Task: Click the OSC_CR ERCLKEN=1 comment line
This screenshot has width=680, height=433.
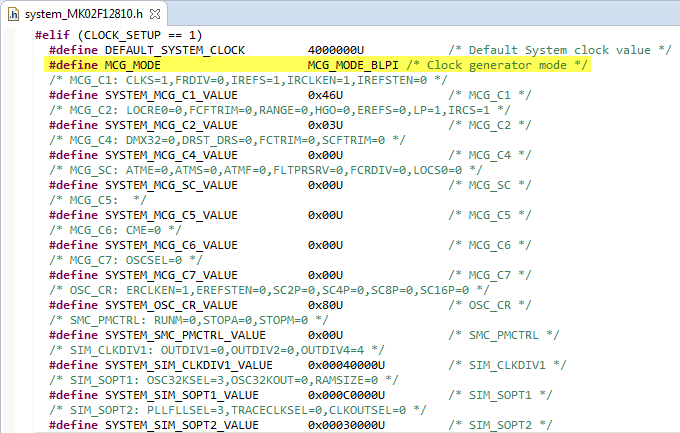Action: 269,290
